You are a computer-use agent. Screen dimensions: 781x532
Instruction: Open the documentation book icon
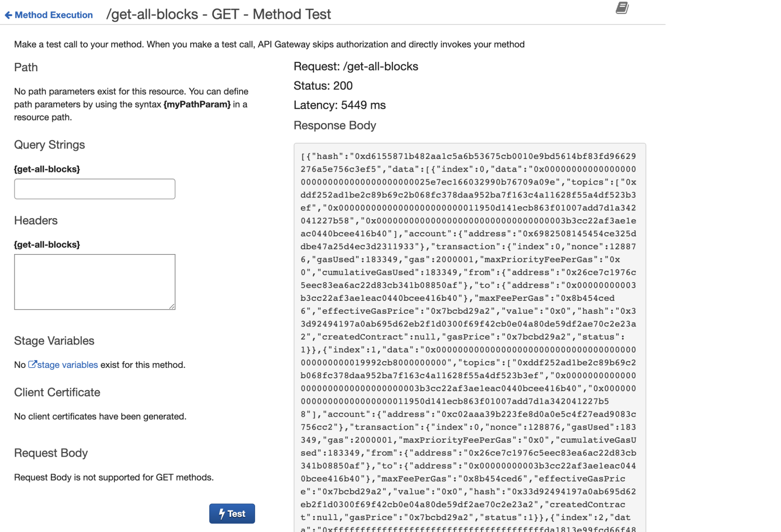click(622, 8)
